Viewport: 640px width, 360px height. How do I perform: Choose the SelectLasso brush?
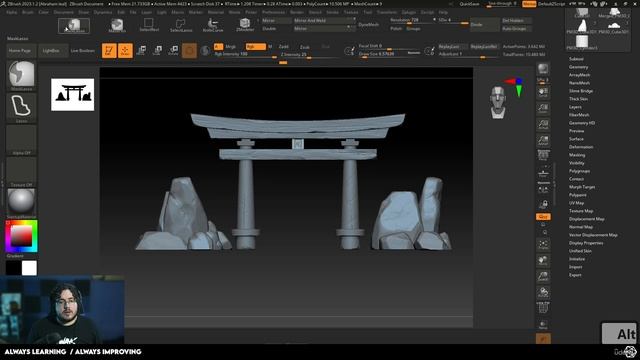(181, 25)
